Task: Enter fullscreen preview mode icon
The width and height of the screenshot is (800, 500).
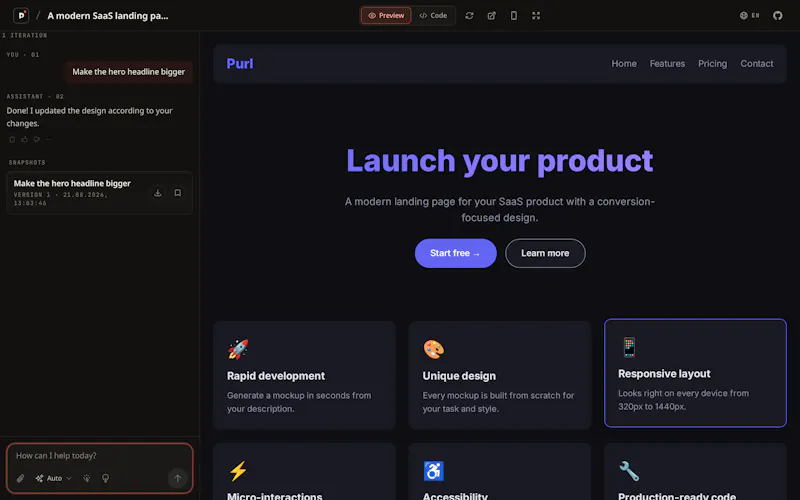Action: point(536,16)
